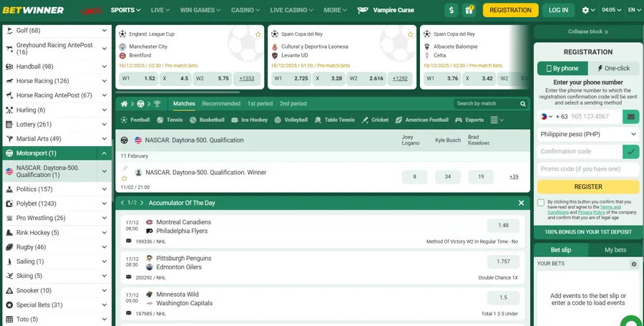The height and width of the screenshot is (326, 644).
Task: Click the envelope send-code icon
Action: pos(630,116)
